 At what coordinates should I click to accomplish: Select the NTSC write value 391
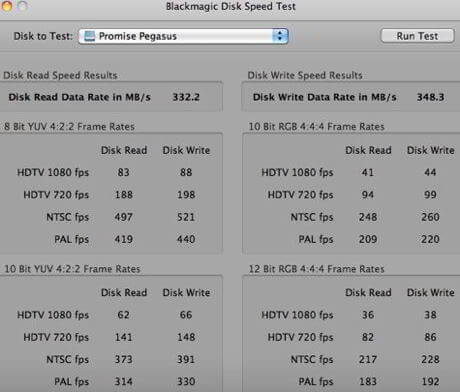click(x=186, y=359)
